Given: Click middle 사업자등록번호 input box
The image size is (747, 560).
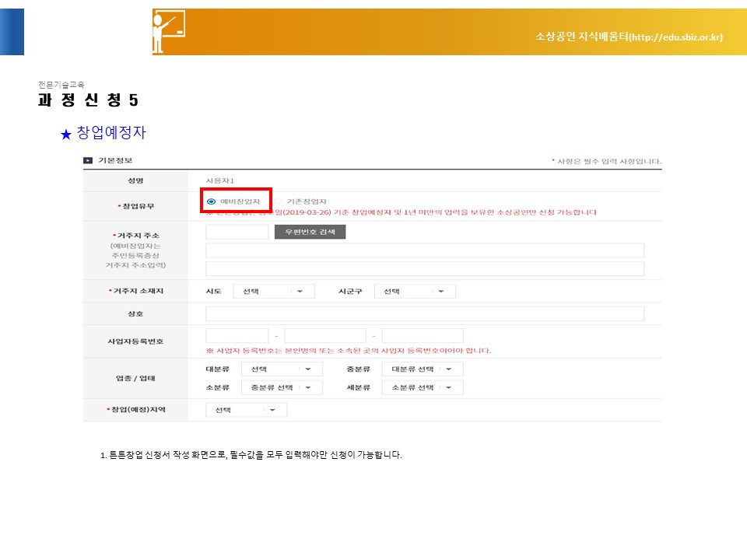Looking at the screenshot, I should point(325,336).
